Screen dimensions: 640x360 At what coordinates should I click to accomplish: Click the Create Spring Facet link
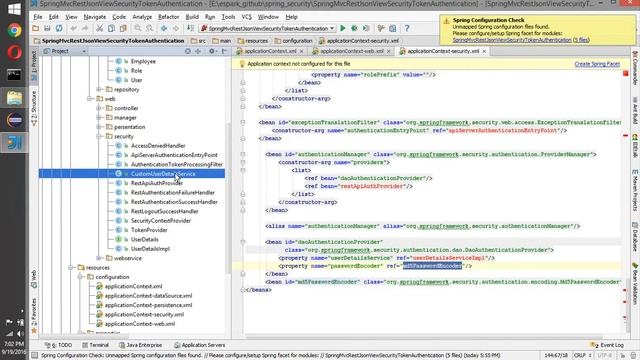597,64
